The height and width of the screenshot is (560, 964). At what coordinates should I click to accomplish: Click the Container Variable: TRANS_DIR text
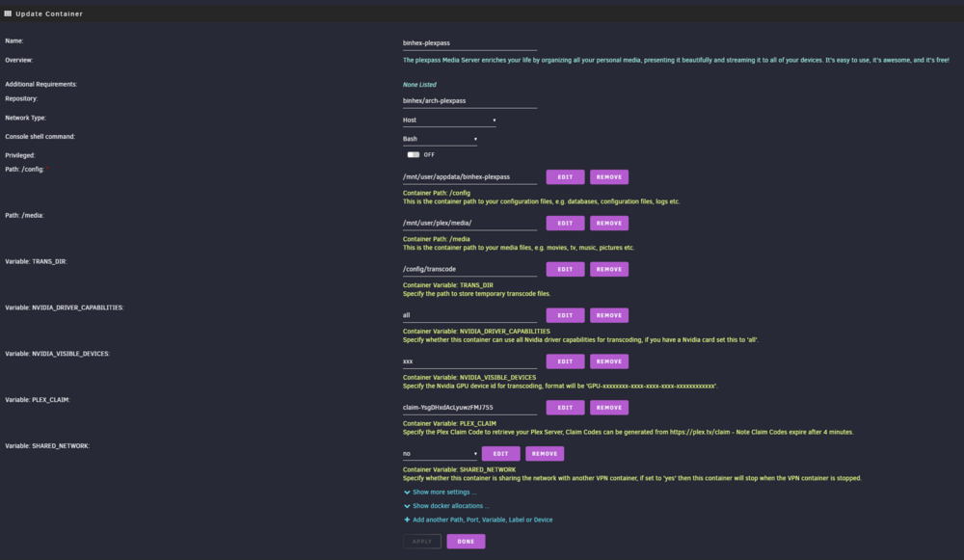point(447,285)
